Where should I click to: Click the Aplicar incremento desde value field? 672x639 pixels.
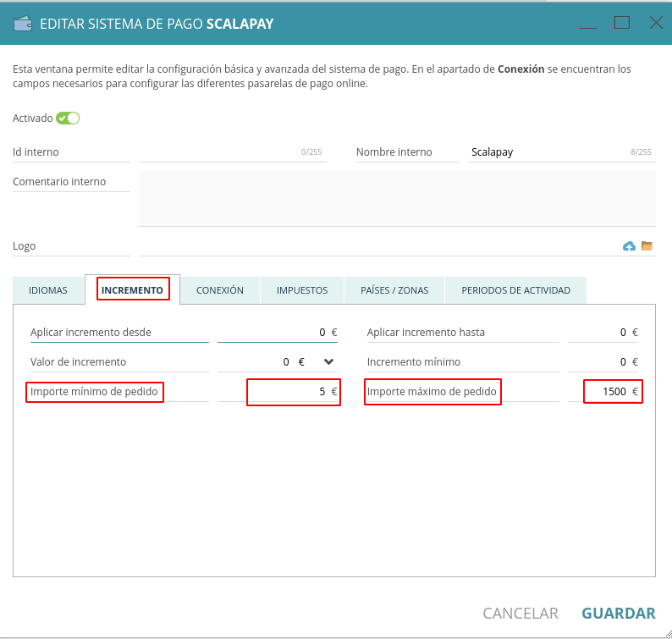click(278, 332)
